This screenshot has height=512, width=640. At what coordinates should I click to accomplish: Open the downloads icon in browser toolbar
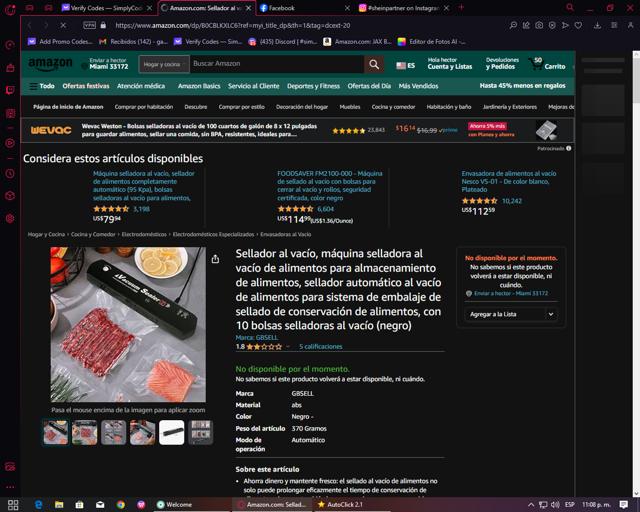597,25
